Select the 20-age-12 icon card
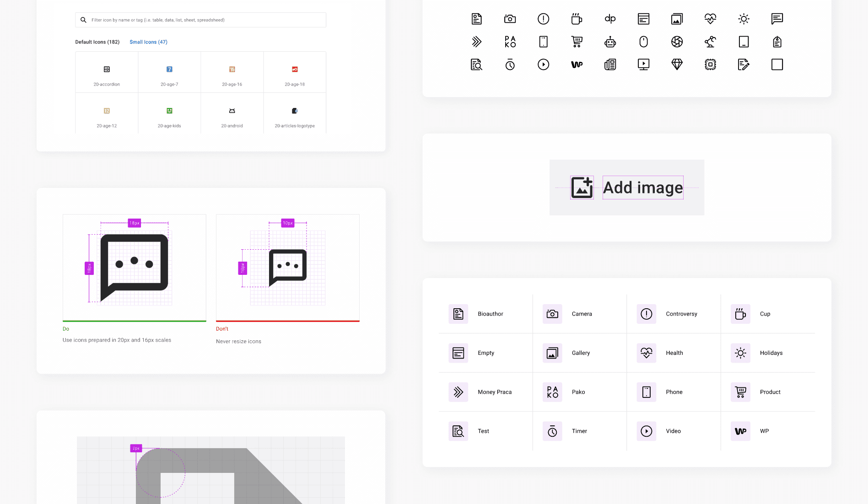 (107, 113)
